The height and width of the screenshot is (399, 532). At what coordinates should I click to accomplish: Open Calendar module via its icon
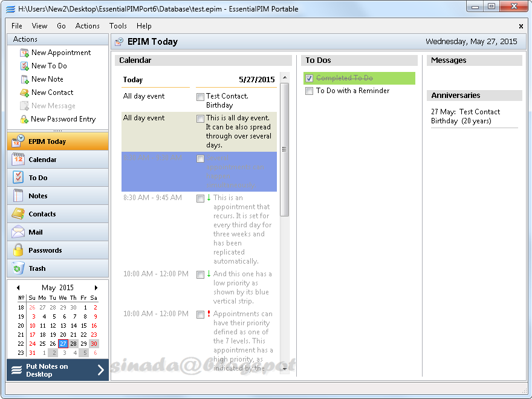(18, 159)
